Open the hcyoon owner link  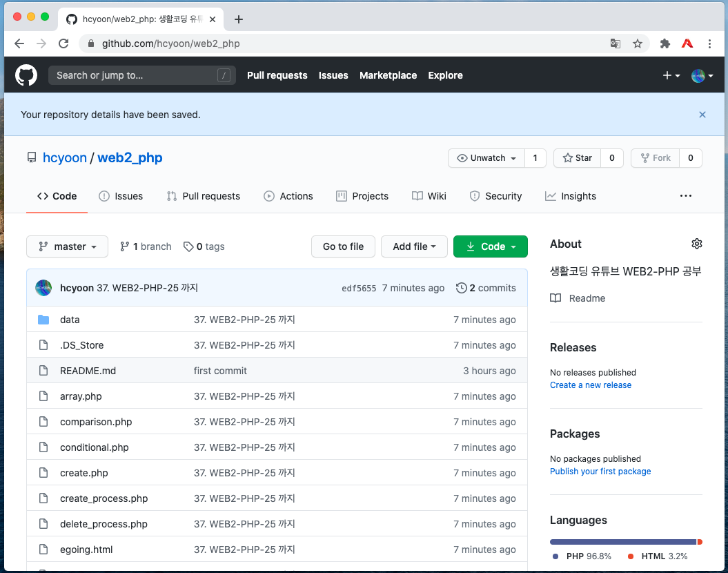pos(65,158)
